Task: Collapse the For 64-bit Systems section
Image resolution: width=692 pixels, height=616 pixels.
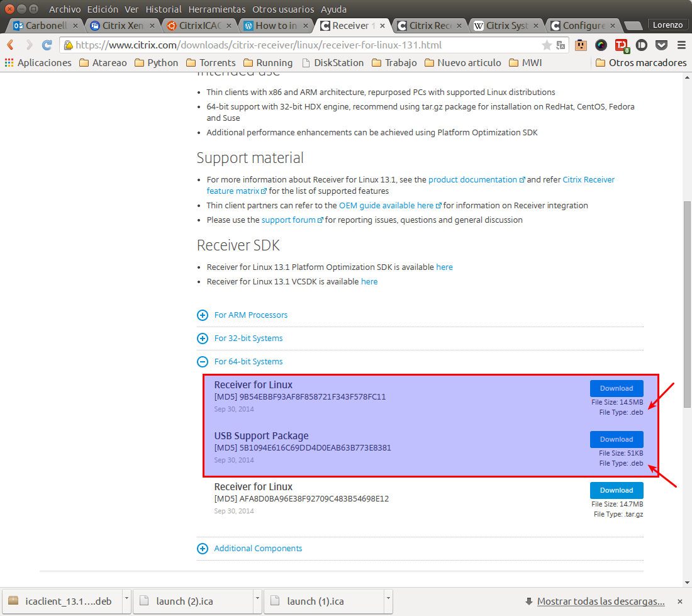Action: click(x=240, y=362)
